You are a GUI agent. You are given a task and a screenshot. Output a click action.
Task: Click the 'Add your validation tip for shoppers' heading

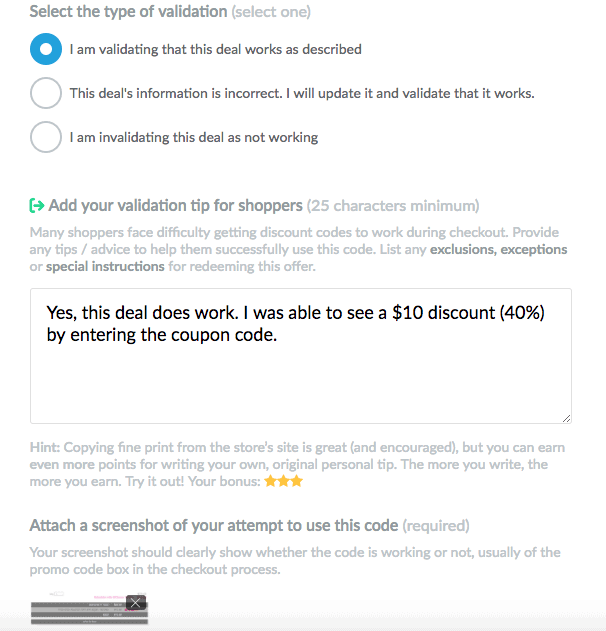[x=175, y=206]
